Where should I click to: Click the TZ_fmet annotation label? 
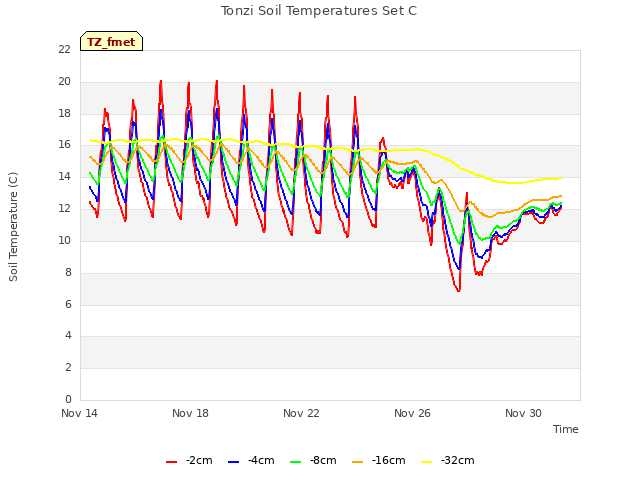point(111,41)
